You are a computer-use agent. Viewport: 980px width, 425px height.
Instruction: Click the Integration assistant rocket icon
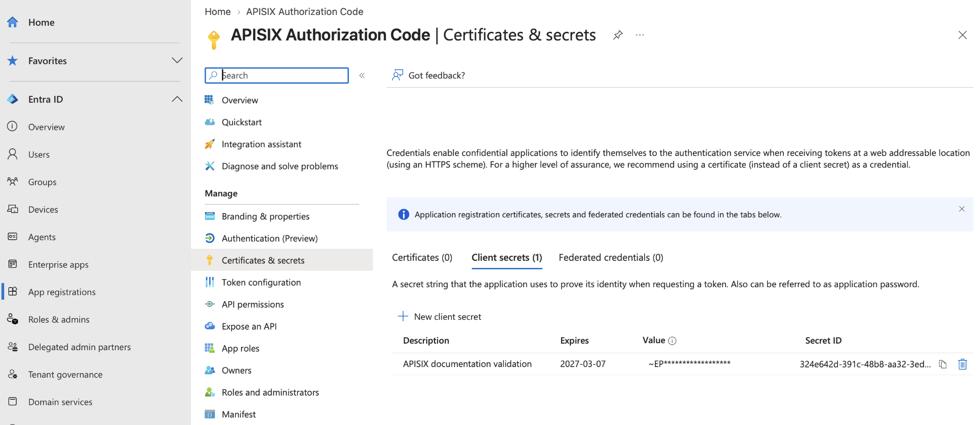[210, 144]
